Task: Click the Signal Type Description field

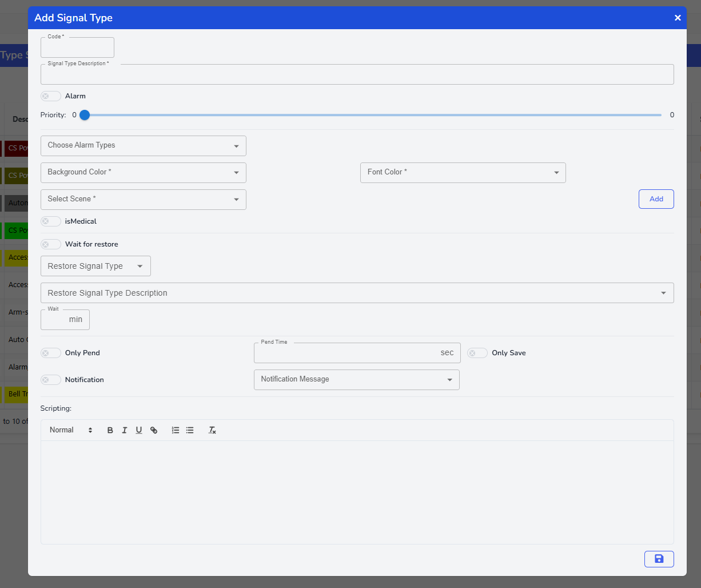Action: (x=357, y=75)
